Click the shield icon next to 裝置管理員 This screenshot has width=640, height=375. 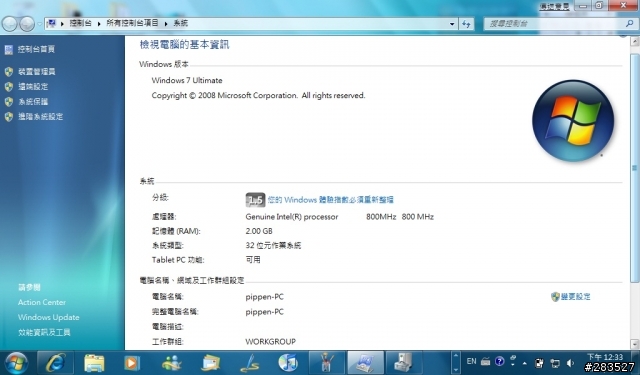point(9,72)
